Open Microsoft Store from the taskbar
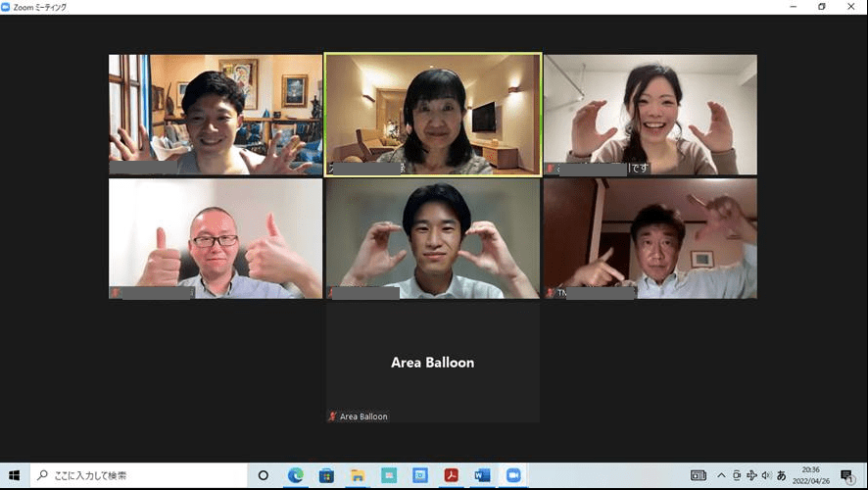 click(326, 475)
